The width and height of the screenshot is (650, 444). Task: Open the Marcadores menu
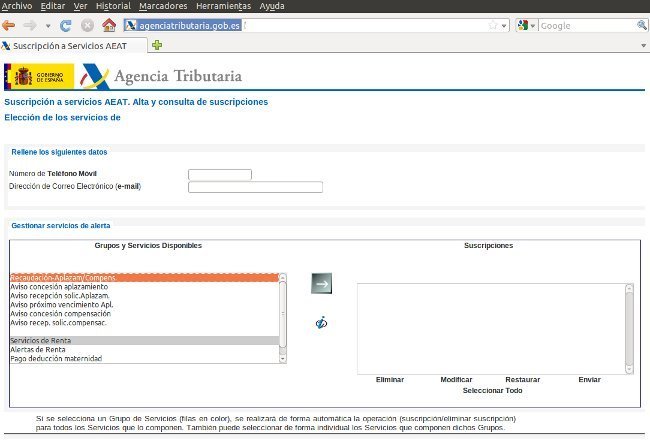click(162, 6)
